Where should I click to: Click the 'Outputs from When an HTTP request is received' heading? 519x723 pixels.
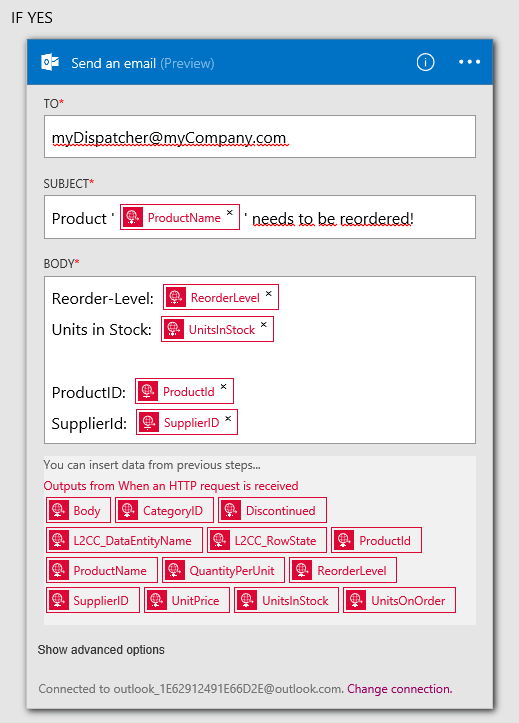[171, 486]
